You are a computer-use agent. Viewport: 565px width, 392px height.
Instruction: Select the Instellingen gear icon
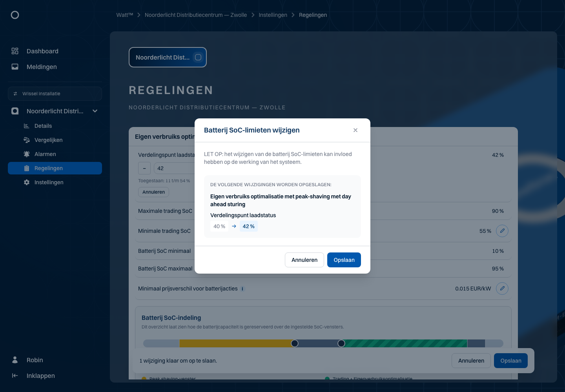tap(27, 182)
